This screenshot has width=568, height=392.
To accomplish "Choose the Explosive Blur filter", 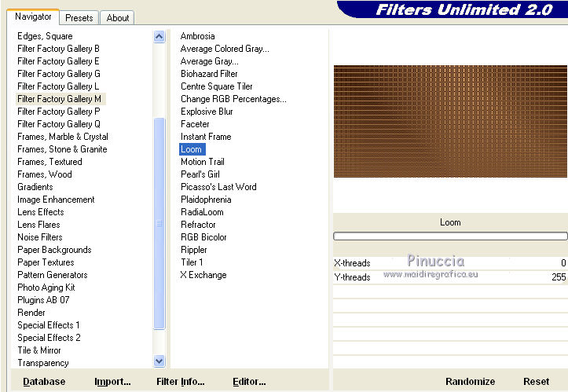I will click(x=207, y=112).
